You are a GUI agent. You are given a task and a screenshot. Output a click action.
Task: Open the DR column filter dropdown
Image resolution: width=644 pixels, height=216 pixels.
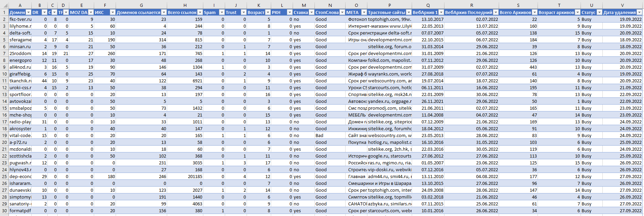coord(44,12)
